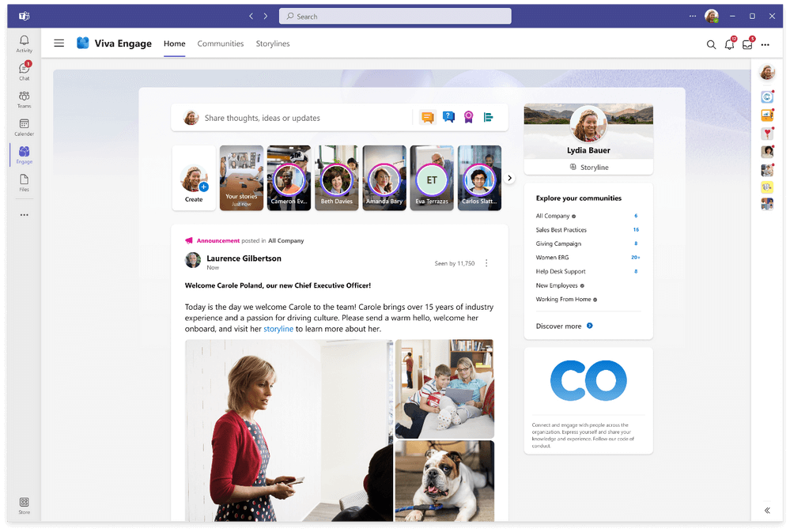Give Praise with the badge icon
The width and height of the screenshot is (790, 532).
pos(468,116)
